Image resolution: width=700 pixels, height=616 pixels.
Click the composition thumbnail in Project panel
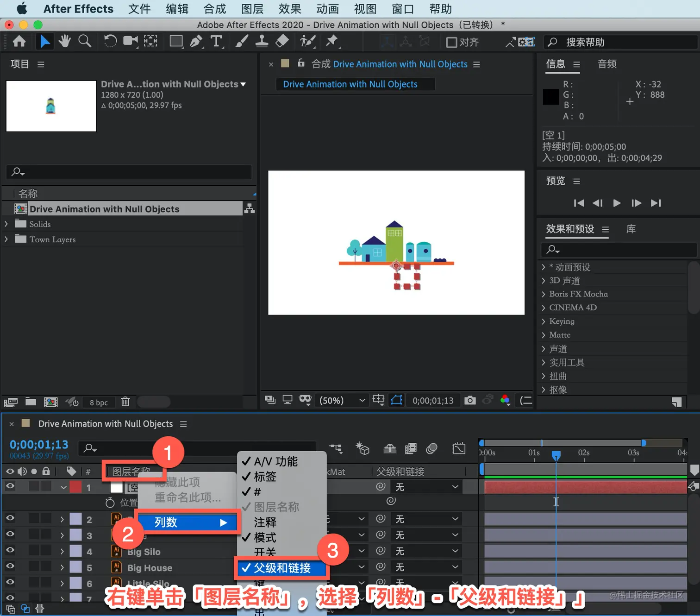click(51, 106)
